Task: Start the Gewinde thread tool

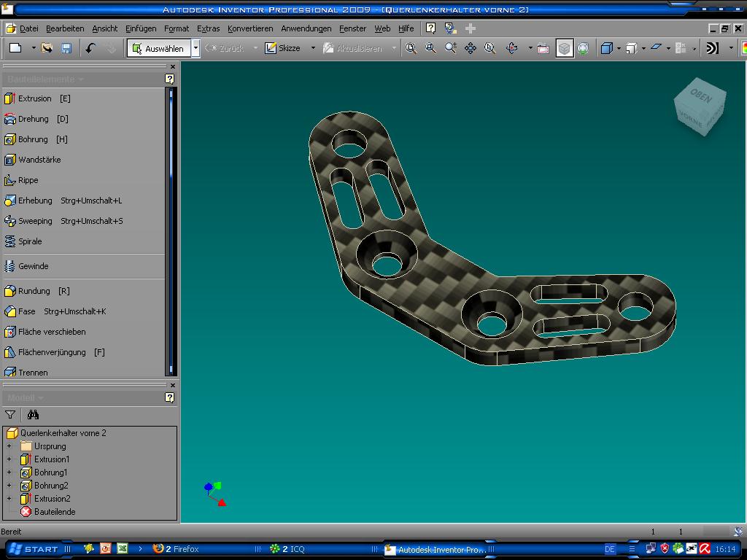Action: (33, 266)
